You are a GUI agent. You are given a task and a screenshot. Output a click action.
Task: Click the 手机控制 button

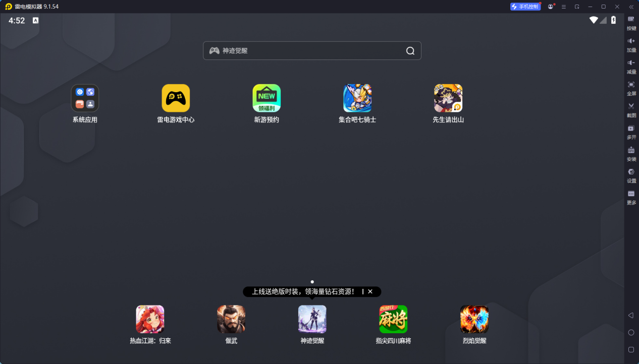tap(525, 7)
